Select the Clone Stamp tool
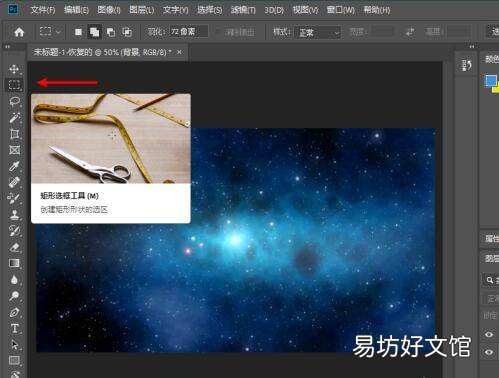Screen dimensions: 499x378 (x=14, y=215)
